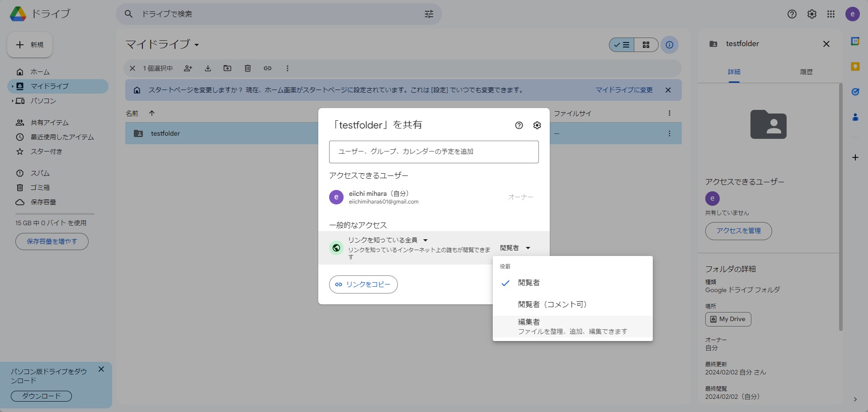Viewport: 868px width, 412px height.
Task: Open search filter options icon
Action: click(429, 14)
